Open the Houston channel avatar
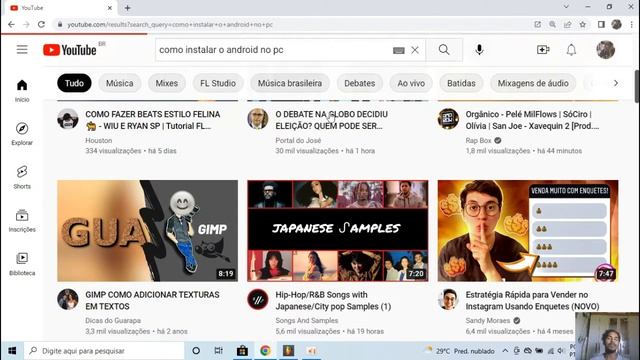This screenshot has width=640, height=360. (x=68, y=119)
